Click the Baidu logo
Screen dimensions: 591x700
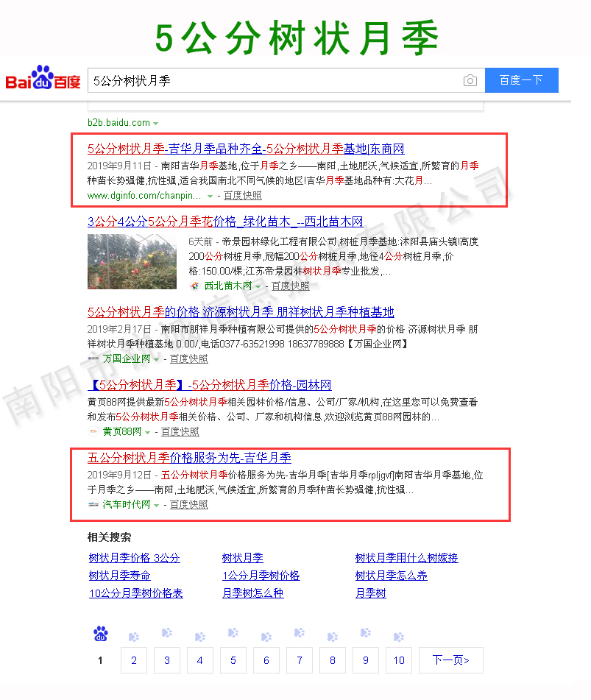click(x=43, y=79)
